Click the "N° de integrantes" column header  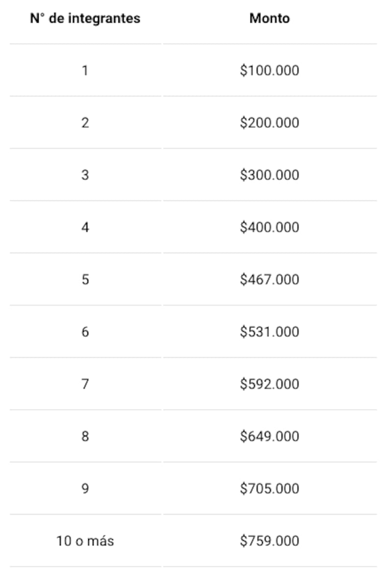(85, 18)
